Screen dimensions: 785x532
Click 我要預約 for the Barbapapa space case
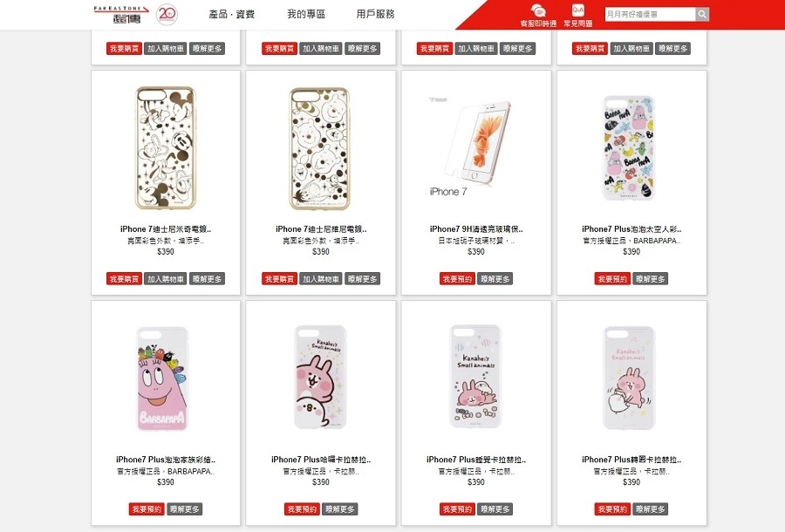pos(612,279)
